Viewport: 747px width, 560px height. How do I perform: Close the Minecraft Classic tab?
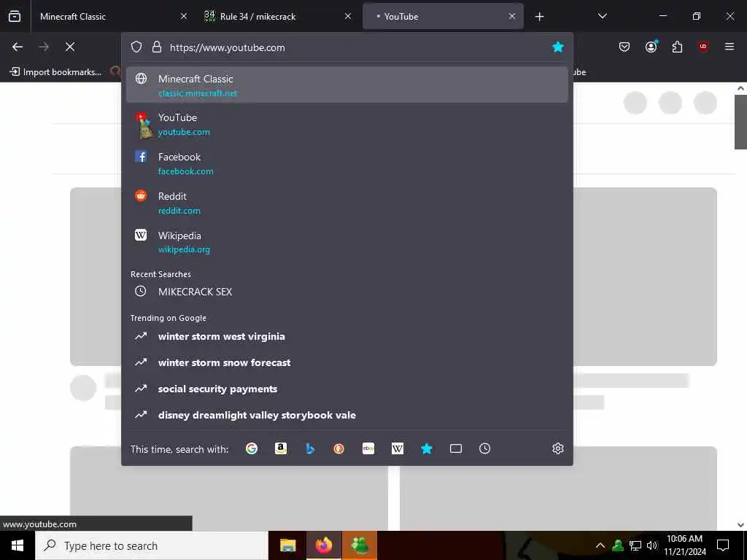pyautogui.click(x=184, y=16)
